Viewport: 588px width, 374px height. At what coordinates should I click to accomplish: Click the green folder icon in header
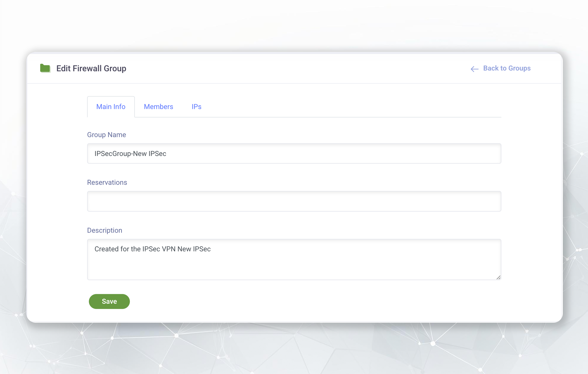coord(45,68)
